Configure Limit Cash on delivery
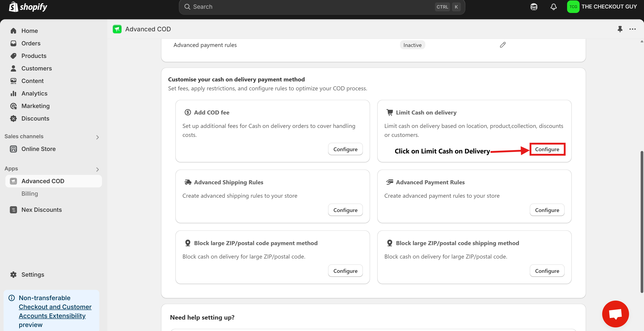The image size is (644, 331). 547,149
